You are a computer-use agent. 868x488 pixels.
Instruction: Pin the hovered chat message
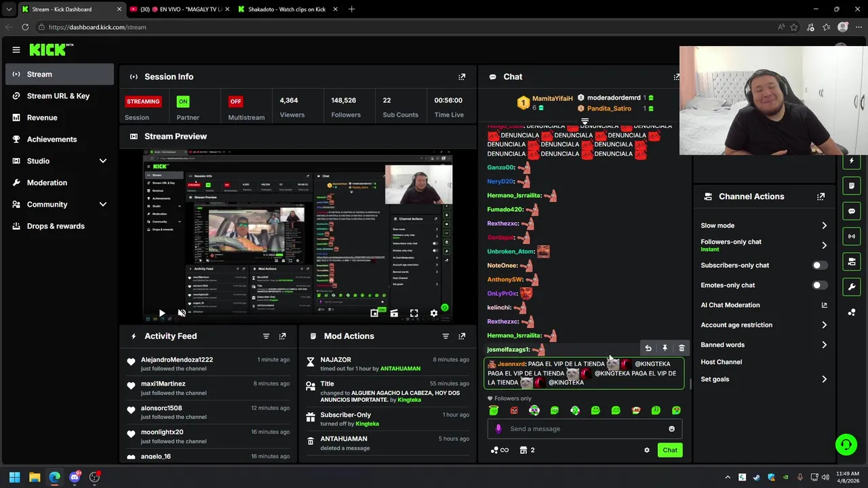(665, 348)
